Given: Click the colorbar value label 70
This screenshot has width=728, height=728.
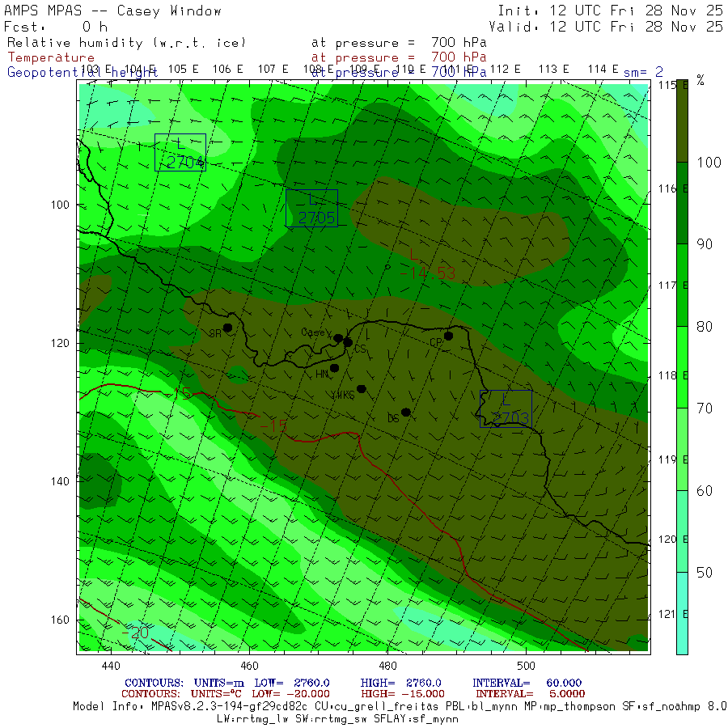Looking at the screenshot, I should [x=705, y=408].
